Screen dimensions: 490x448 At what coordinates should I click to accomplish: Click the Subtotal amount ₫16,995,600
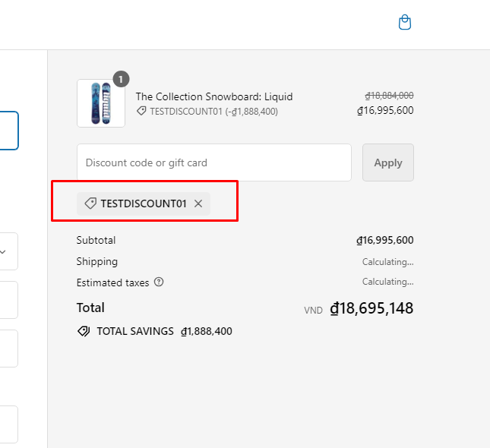(384, 241)
